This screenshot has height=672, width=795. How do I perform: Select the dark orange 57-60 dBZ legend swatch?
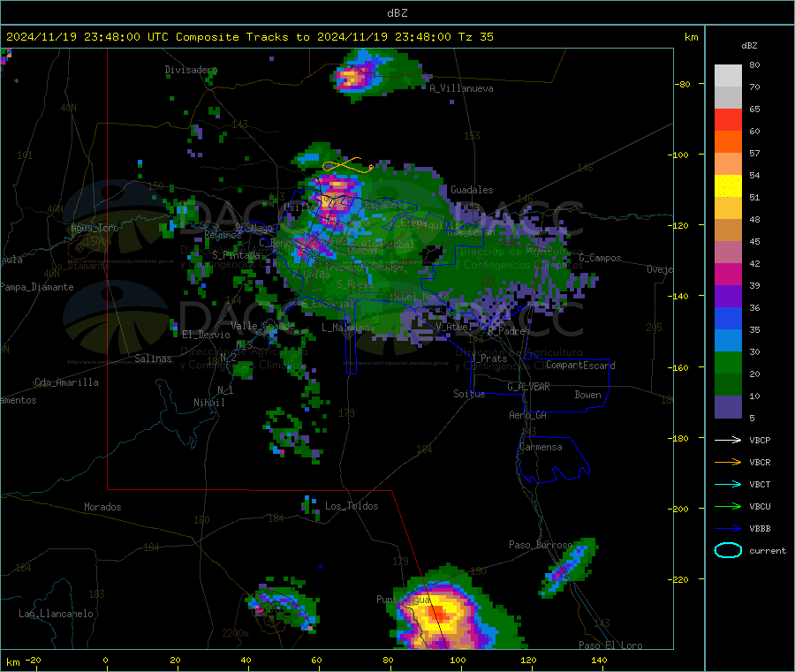(728, 142)
